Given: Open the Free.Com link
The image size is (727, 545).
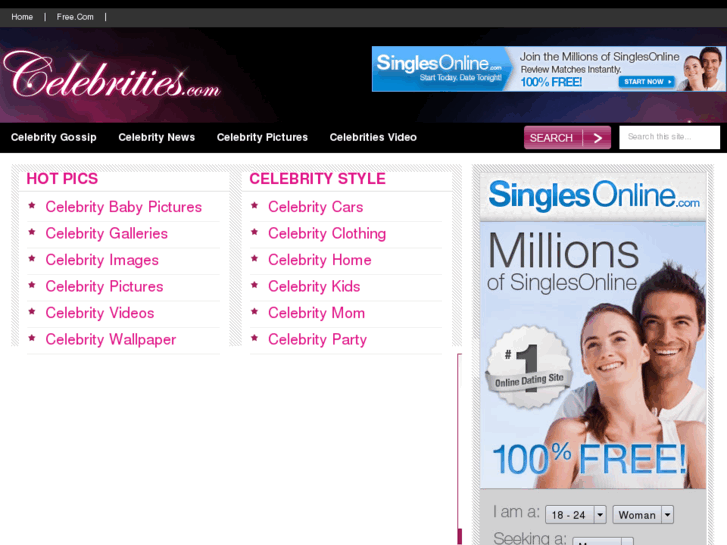Looking at the screenshot, I should point(75,17).
